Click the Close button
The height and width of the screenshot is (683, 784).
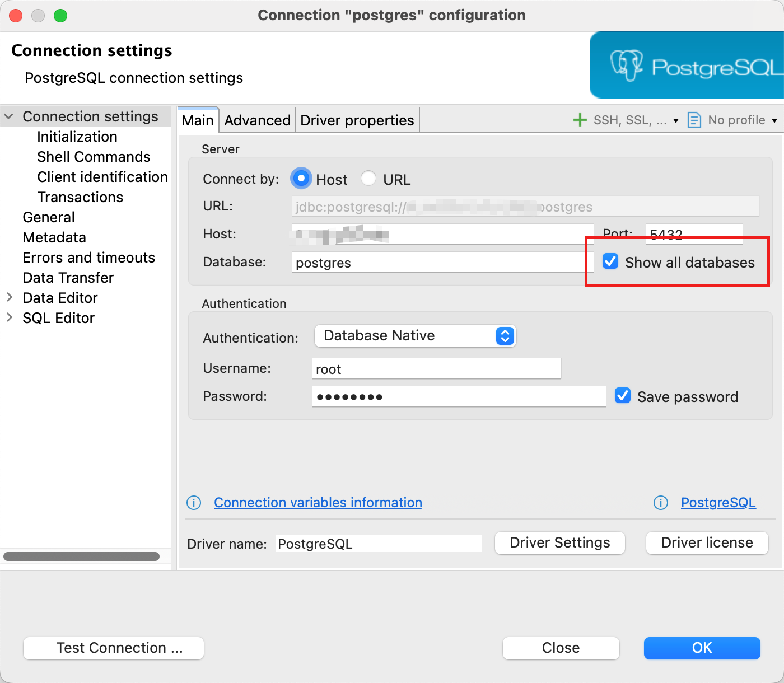[x=561, y=648]
